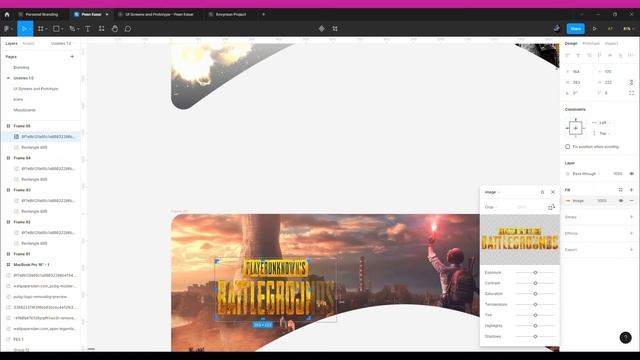Click independent corners icon

pos(631,93)
